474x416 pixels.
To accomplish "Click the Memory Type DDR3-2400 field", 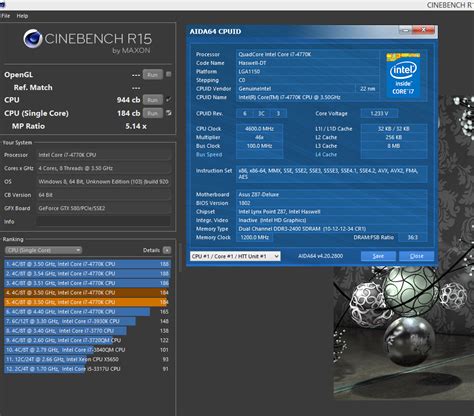I will point(332,229).
